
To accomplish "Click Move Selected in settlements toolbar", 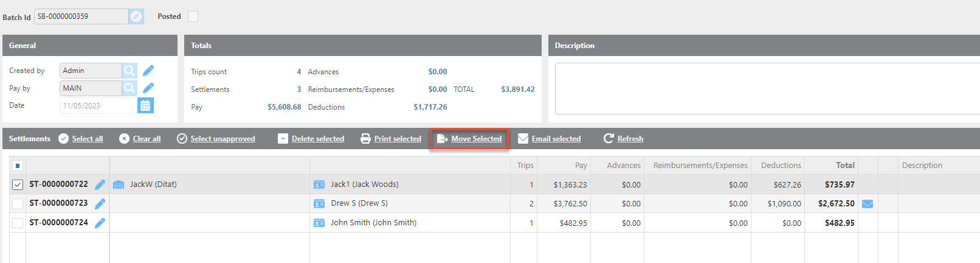I will coord(469,139).
